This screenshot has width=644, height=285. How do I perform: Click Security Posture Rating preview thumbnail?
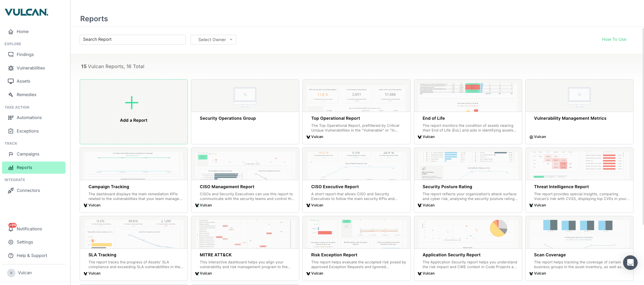(468, 164)
